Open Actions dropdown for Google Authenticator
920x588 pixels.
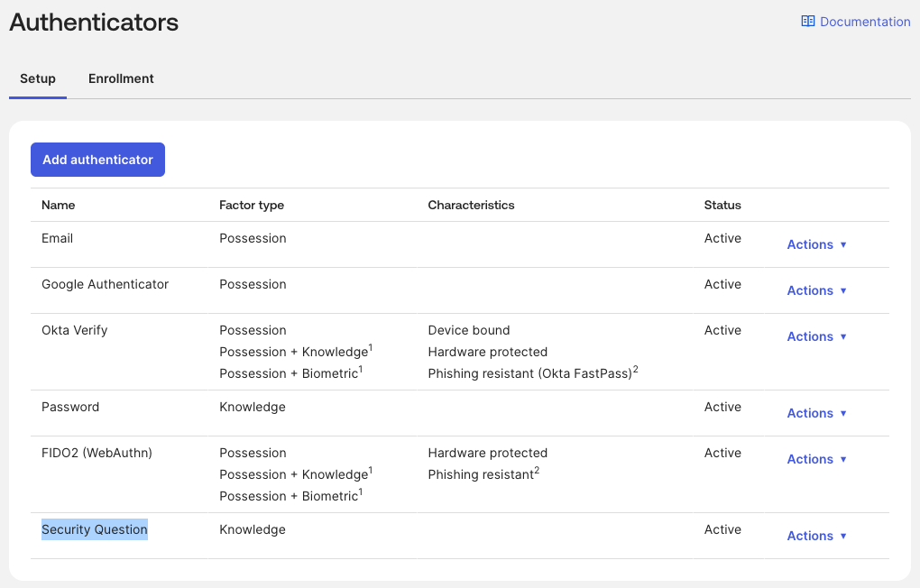[816, 290]
